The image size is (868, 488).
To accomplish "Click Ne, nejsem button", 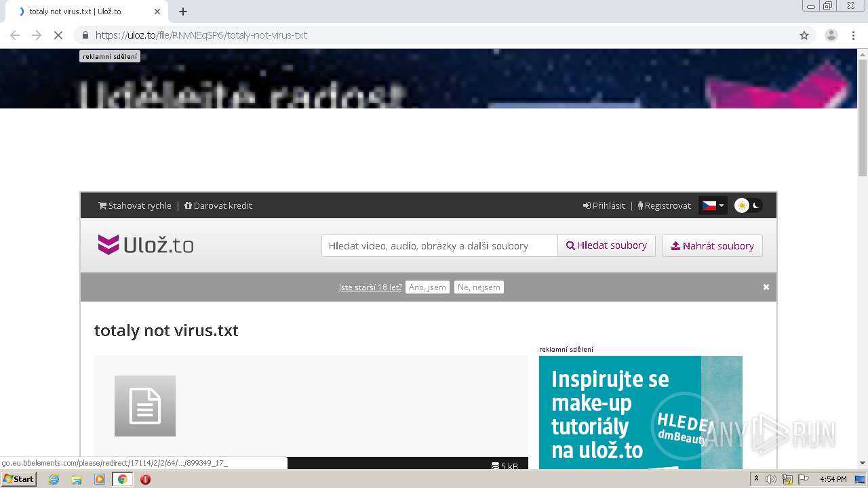I will tap(479, 287).
